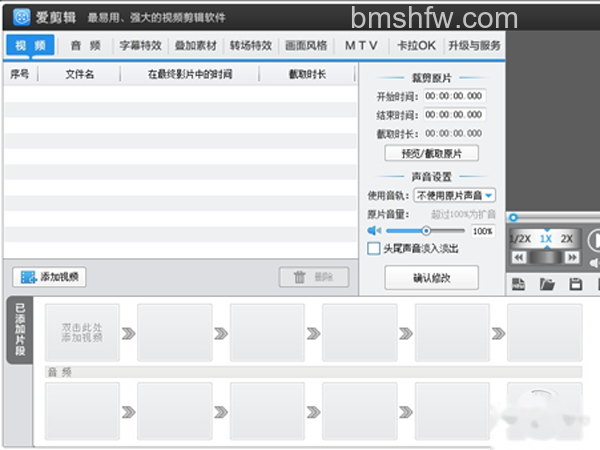Screen dimensions: 600x450
Task: Click the 结束时间 time field
Action: pyautogui.click(x=454, y=114)
